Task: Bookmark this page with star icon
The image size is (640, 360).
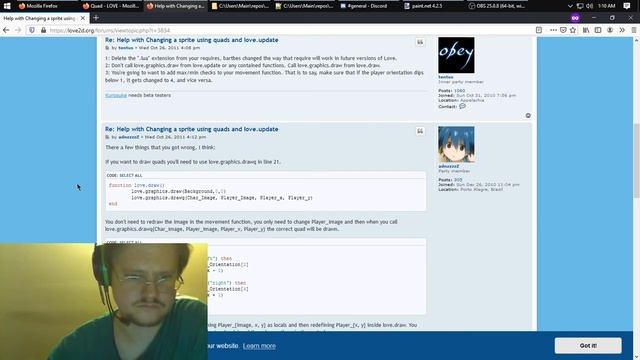Action: [x=573, y=30]
